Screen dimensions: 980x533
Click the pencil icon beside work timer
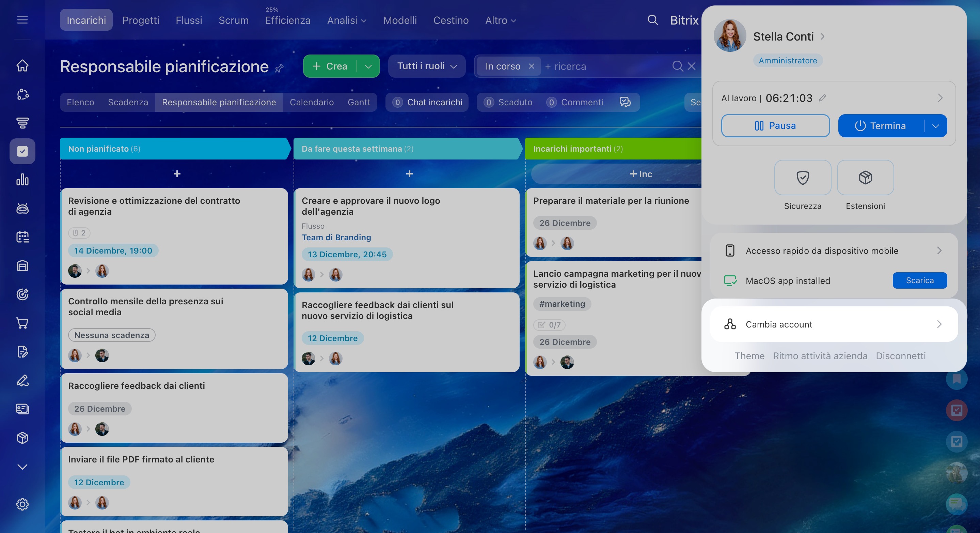pyautogui.click(x=822, y=98)
